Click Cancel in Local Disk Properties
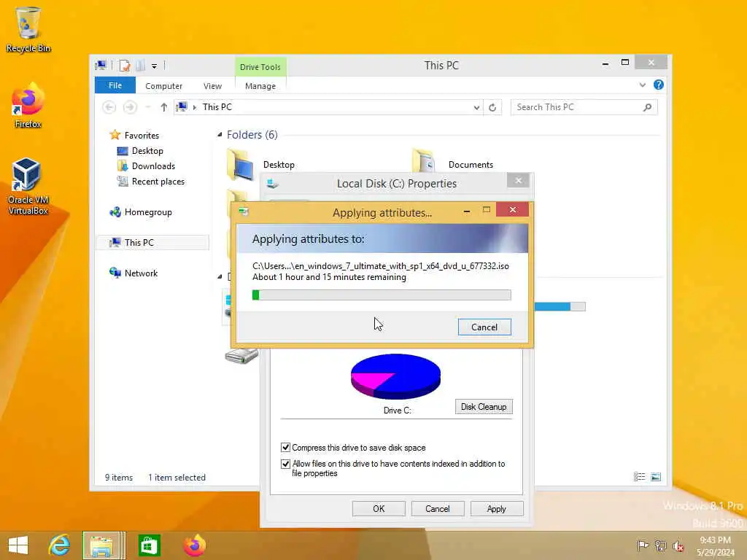 click(x=438, y=508)
